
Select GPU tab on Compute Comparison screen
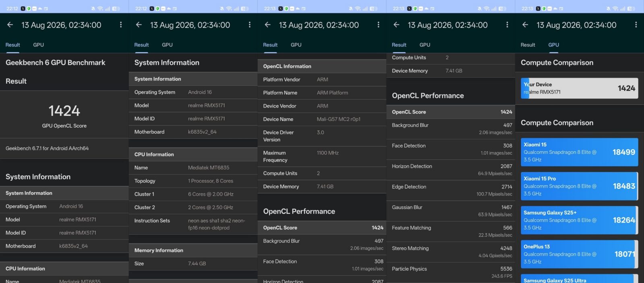click(x=554, y=45)
